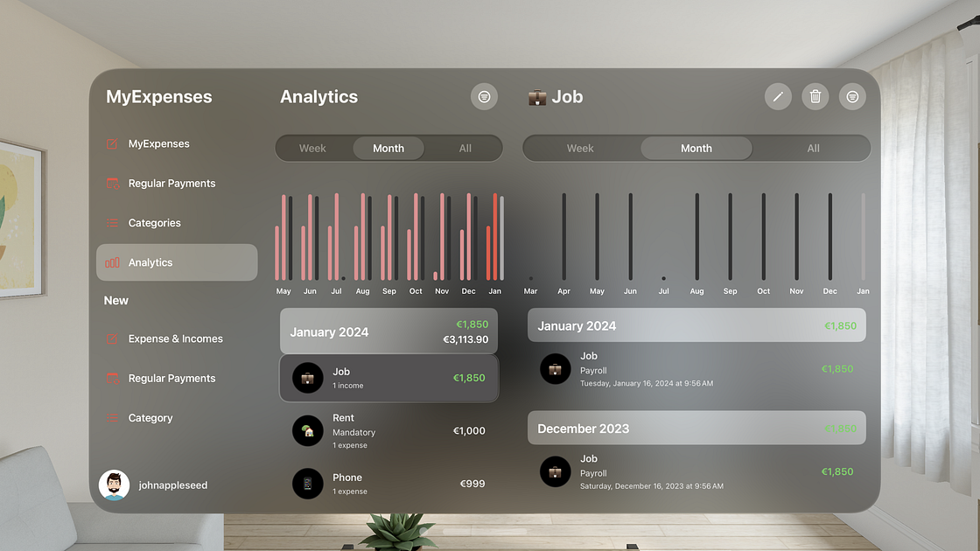Open the Job income row €1,850
This screenshot has width=980, height=551.
[388, 378]
